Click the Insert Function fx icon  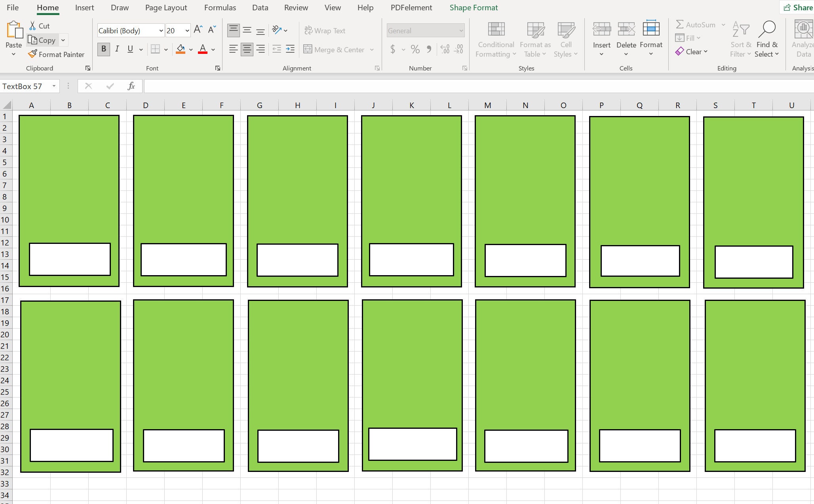tap(131, 86)
